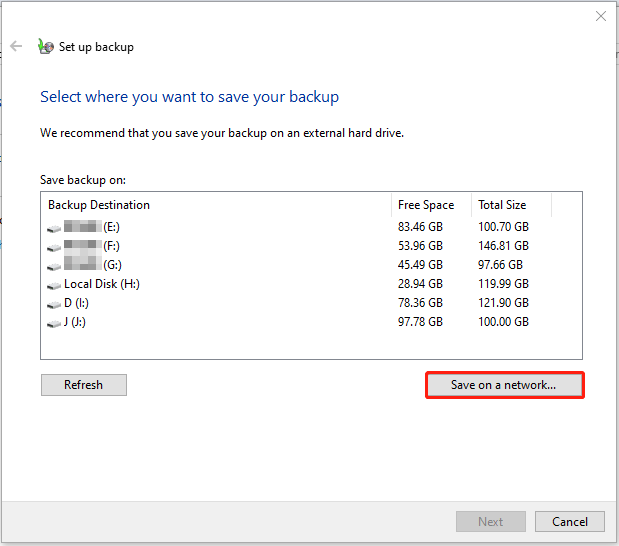The image size is (619, 546).
Task: Click the 146.81 GB total size value
Action: pyautogui.click(x=503, y=246)
